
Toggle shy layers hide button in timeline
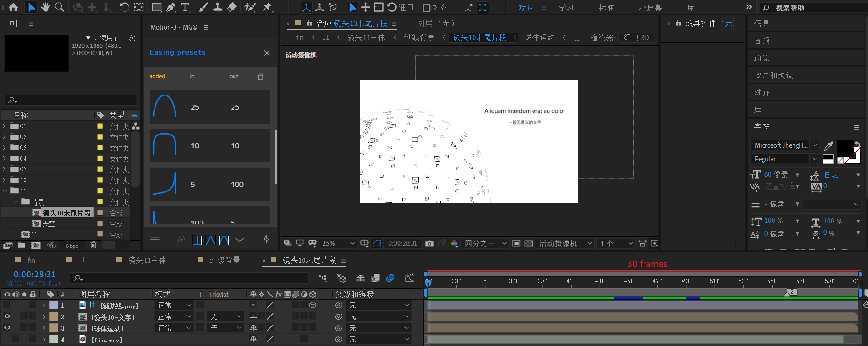[x=360, y=278]
